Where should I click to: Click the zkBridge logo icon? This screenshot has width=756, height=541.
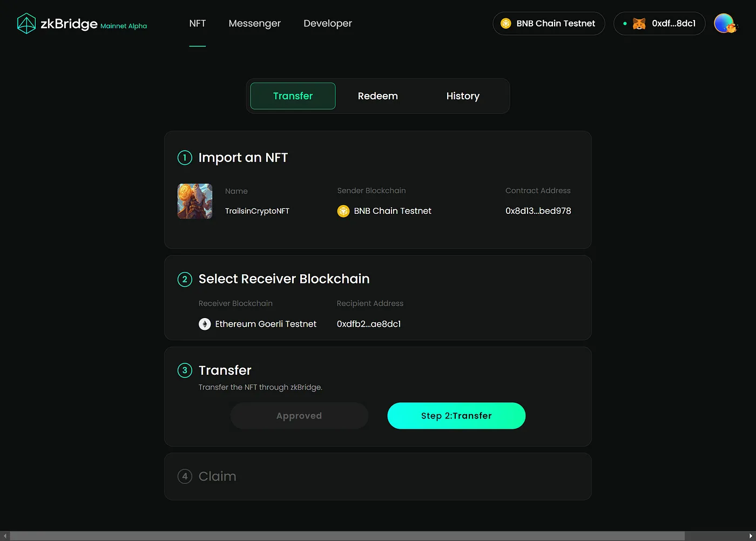[26, 23]
